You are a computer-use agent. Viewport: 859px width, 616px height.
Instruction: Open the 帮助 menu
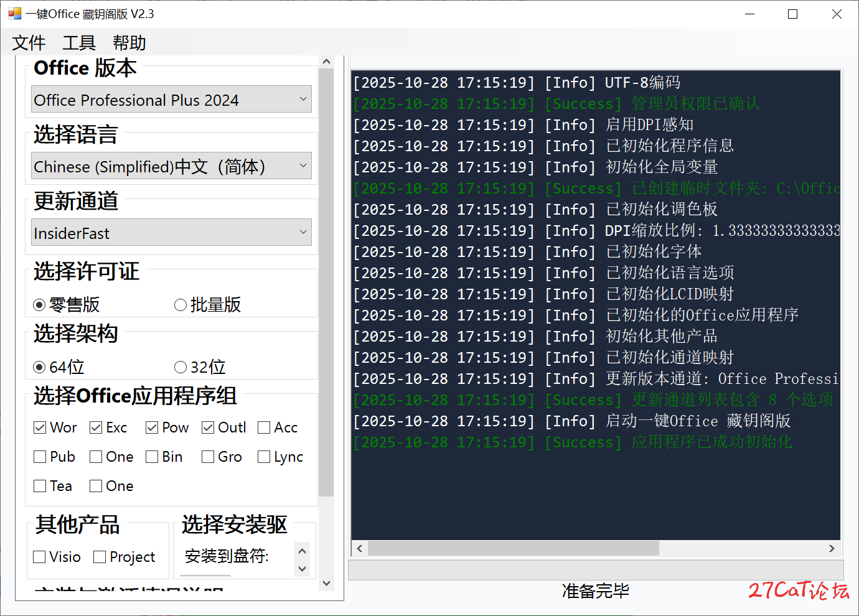129,43
